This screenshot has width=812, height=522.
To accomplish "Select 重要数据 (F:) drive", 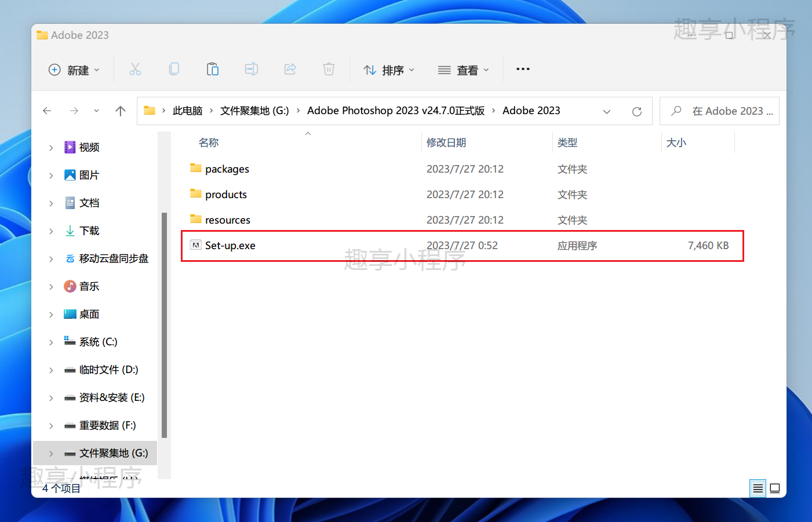I will click(107, 425).
